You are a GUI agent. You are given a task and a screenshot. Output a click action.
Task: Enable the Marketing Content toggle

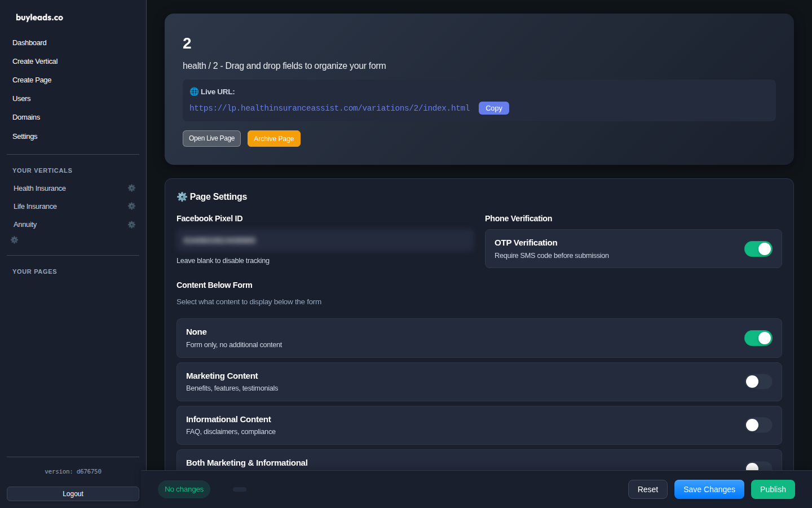758,382
